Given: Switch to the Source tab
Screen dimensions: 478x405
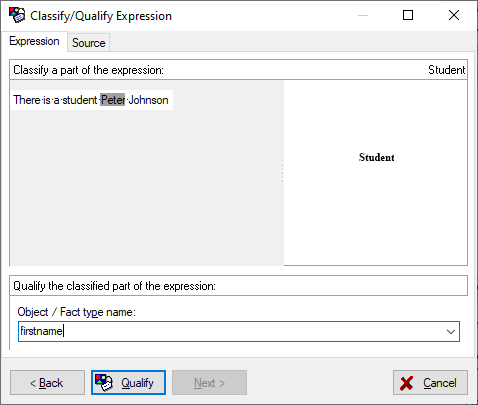Looking at the screenshot, I should pos(89,43).
